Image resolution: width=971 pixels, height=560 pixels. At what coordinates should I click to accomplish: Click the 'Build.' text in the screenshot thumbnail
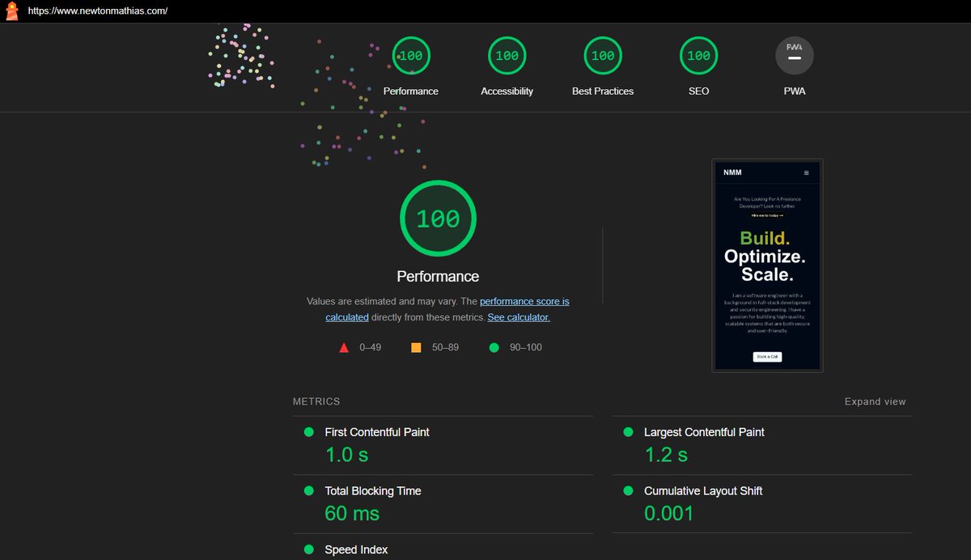(765, 239)
